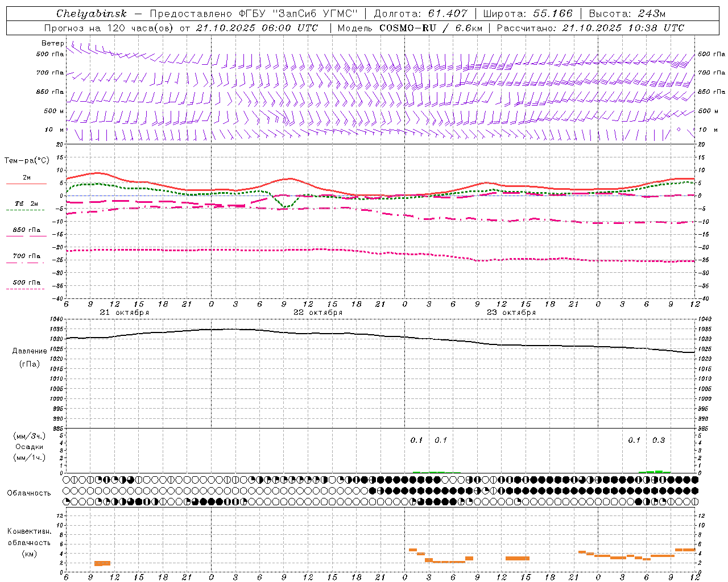Click the '22 октября' date label
This screenshot has width=728, height=582.
click(x=318, y=313)
